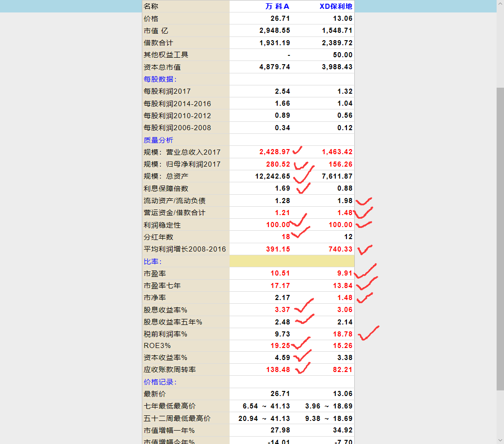Click P/E value 10.51
This screenshot has height=444, width=504.
(x=280, y=273)
